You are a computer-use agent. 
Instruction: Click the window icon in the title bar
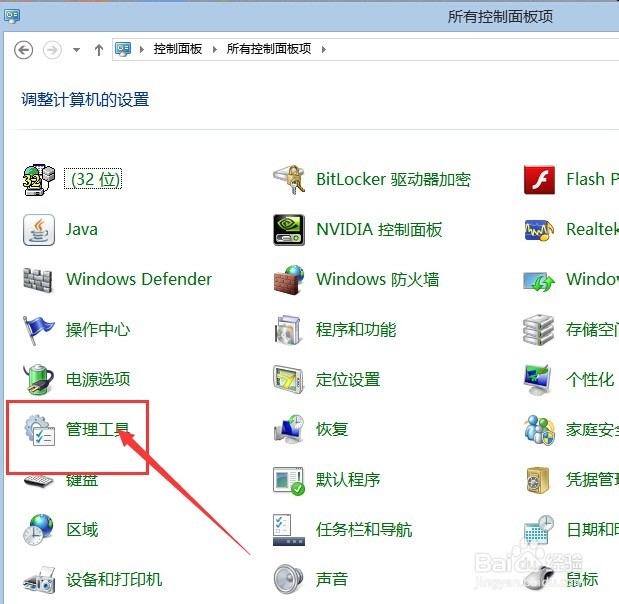click(x=12, y=16)
